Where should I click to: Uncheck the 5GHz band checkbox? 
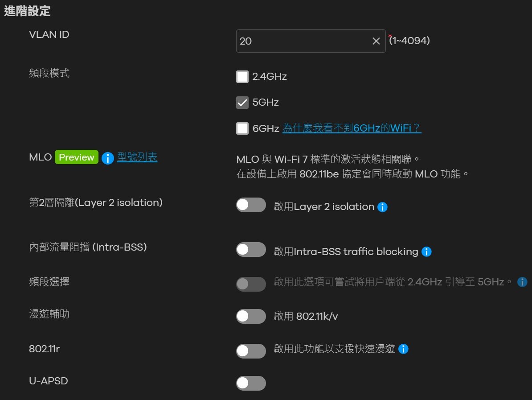point(242,102)
